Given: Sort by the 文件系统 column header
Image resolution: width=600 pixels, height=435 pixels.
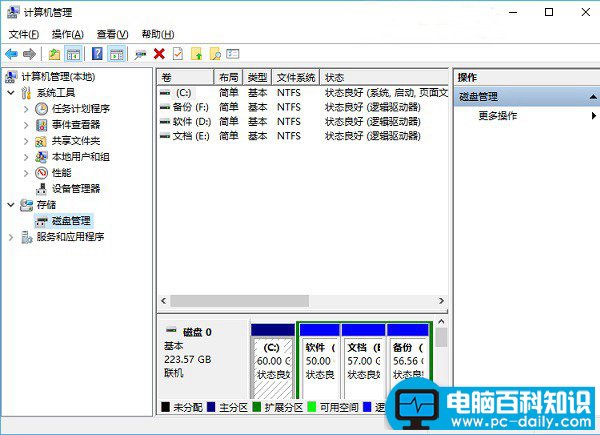Looking at the screenshot, I should click(296, 77).
